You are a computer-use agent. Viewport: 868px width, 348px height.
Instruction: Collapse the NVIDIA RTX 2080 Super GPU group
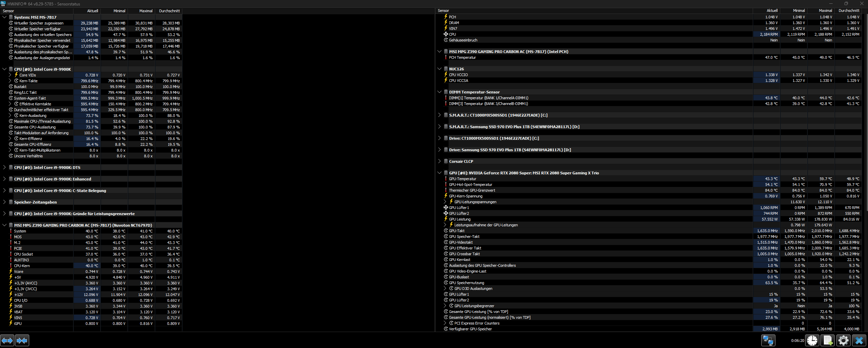click(x=439, y=173)
